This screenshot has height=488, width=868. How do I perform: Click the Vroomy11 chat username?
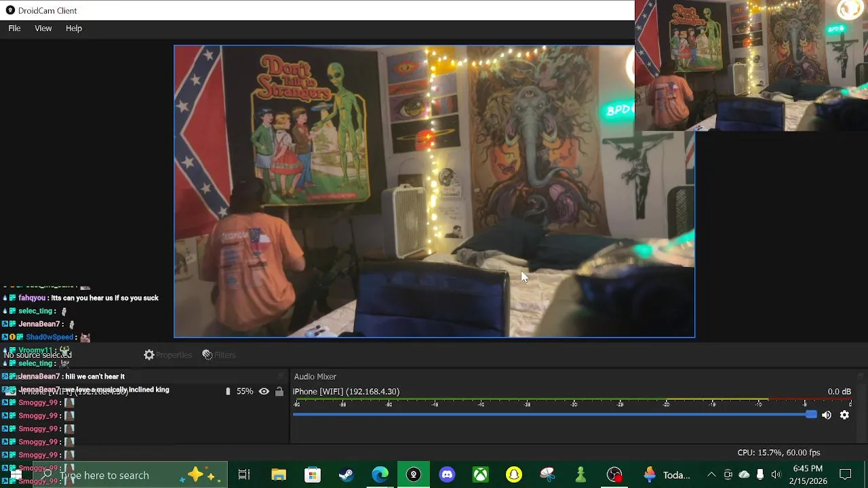(x=35, y=350)
